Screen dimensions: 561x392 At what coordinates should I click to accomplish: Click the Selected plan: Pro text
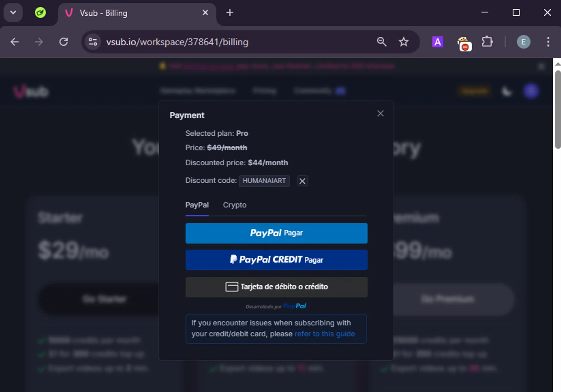pyautogui.click(x=217, y=134)
